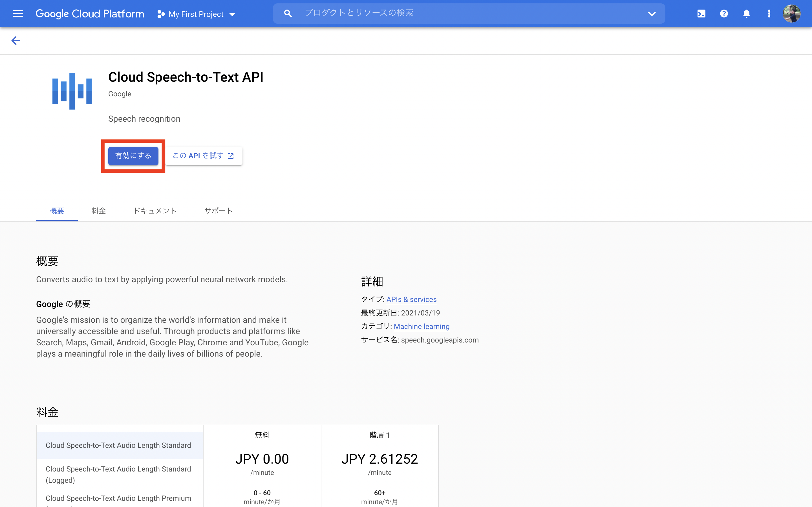Expand the search bar dropdown chevron
Viewport: 812px width, 507px height.
(x=652, y=14)
